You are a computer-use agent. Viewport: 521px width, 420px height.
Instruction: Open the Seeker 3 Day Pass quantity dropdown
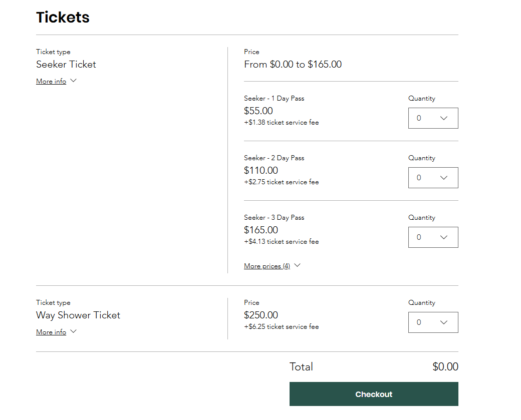coord(433,237)
